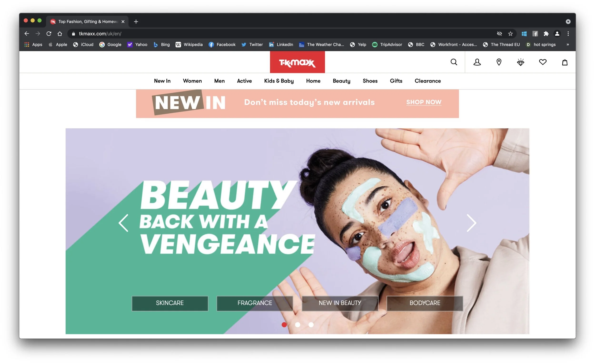Select the second carousel dot
Viewport: 595px width, 364px height.
click(297, 325)
